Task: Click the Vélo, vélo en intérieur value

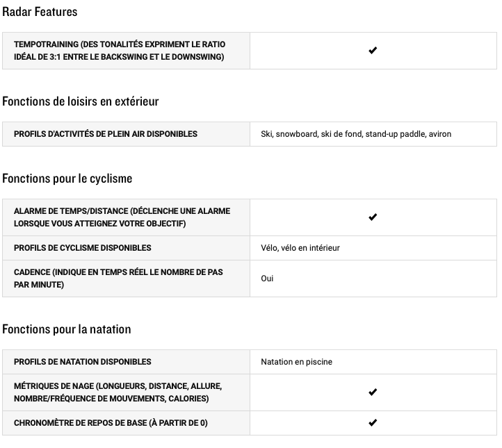Action: (x=300, y=248)
